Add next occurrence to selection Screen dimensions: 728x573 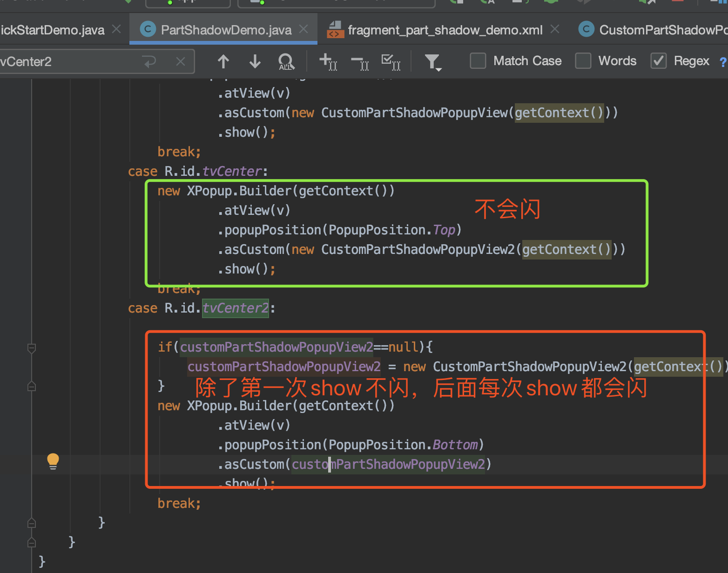pos(328,61)
